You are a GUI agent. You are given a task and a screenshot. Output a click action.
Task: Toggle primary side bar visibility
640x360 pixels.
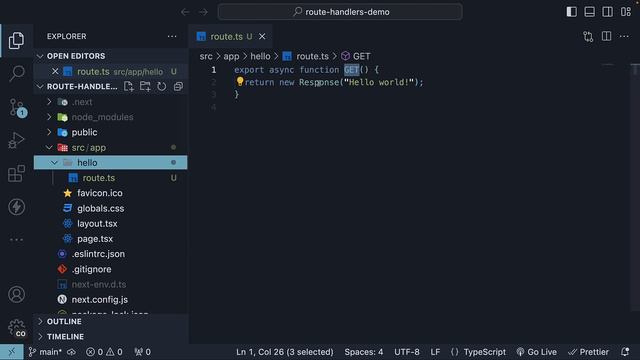(x=571, y=12)
